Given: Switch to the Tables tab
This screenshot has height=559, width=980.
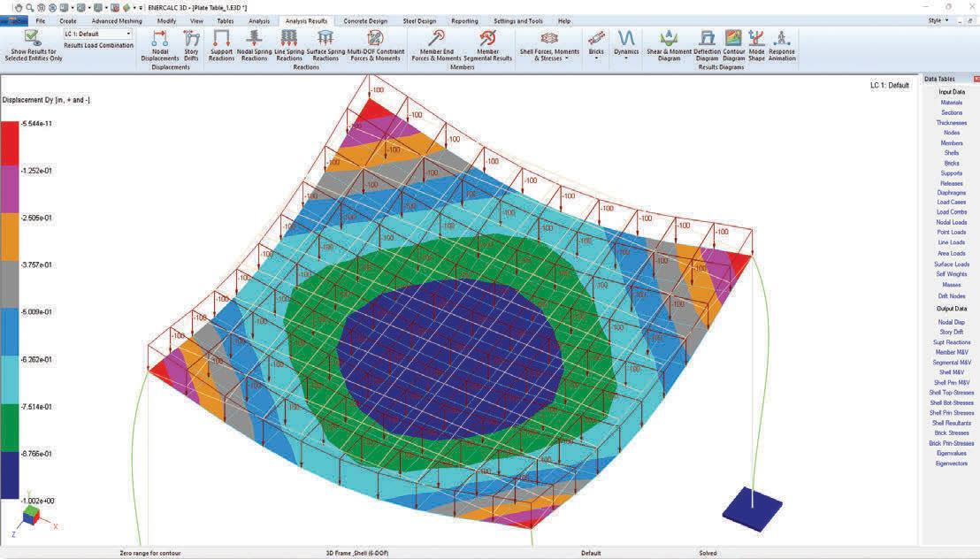Looking at the screenshot, I should point(225,21).
